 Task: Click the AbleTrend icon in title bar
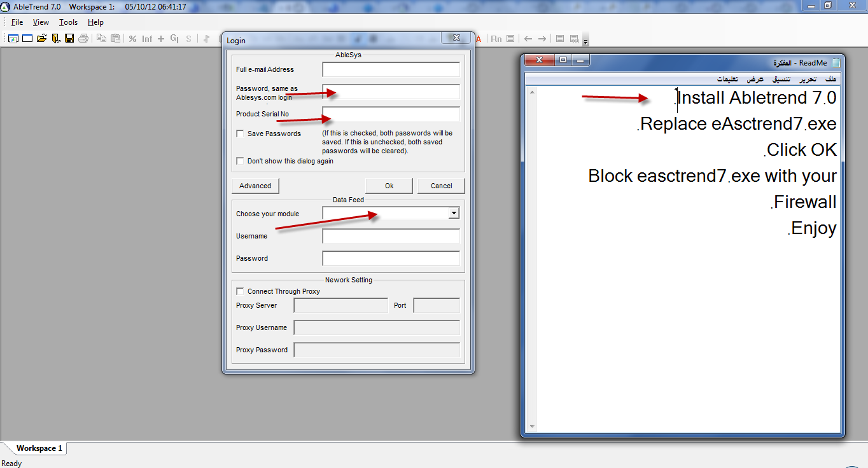tap(5, 6)
